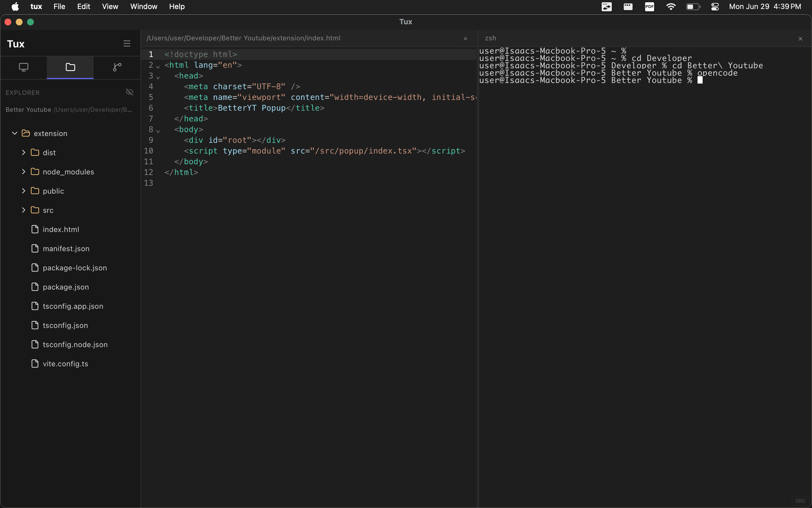Open the Edit menu
This screenshot has height=508, width=812.
click(83, 6)
